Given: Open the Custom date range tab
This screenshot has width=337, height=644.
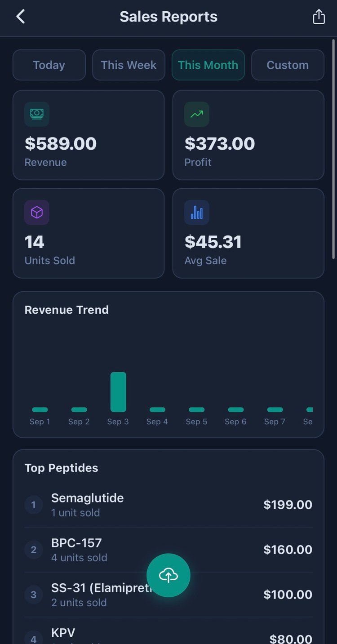Looking at the screenshot, I should tap(288, 65).
